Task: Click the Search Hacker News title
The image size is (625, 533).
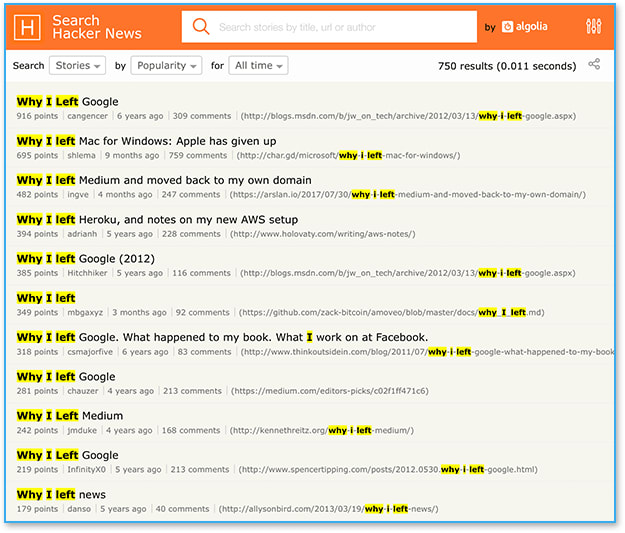Action: tap(97, 27)
